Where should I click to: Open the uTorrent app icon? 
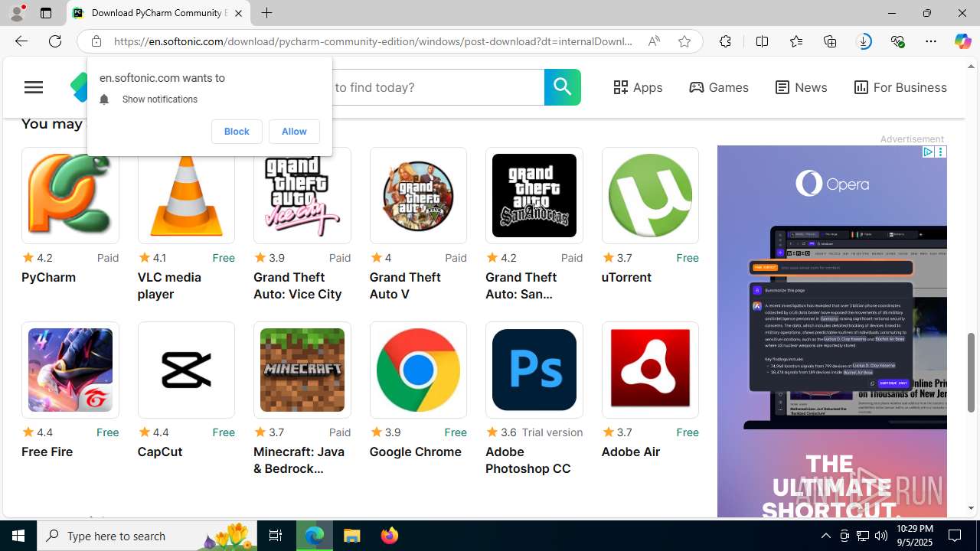tap(650, 195)
